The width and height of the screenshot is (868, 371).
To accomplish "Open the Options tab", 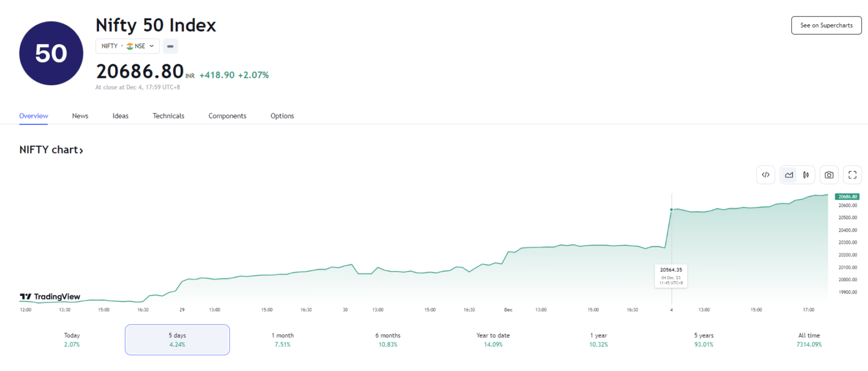I will pos(282,116).
